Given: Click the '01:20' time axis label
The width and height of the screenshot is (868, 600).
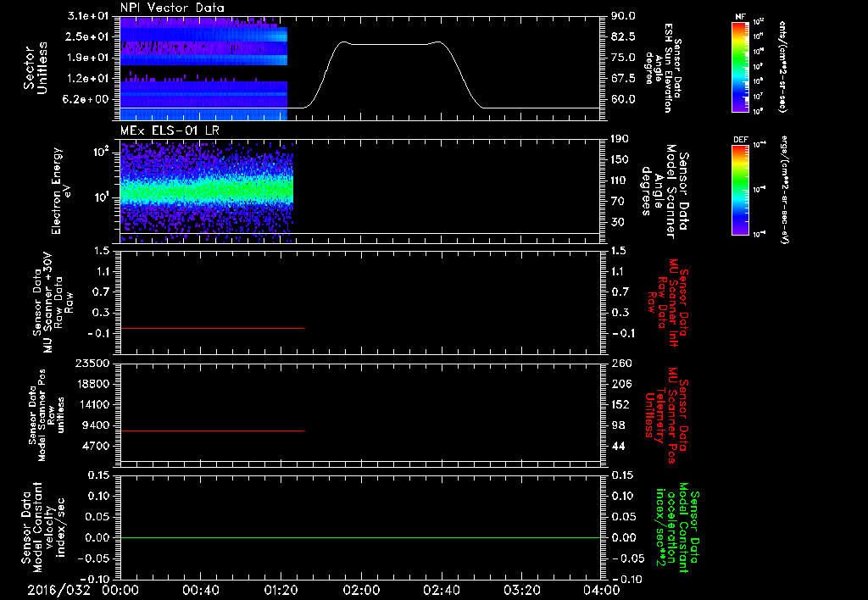Looking at the screenshot, I should coord(280,590).
